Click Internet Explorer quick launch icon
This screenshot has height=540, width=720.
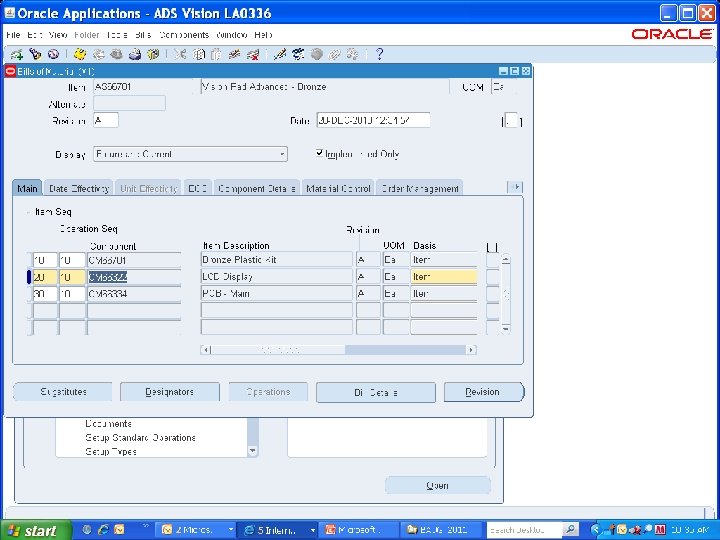click(x=103, y=530)
